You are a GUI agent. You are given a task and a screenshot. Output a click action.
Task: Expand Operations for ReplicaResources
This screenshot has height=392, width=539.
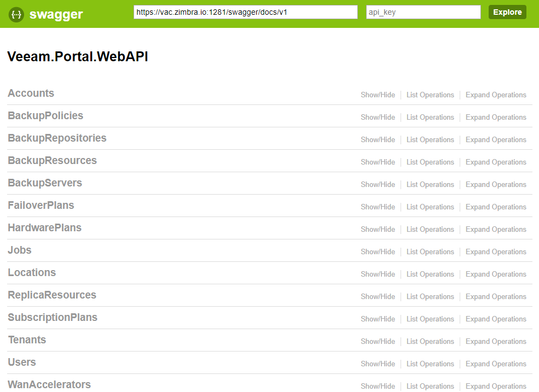(496, 296)
